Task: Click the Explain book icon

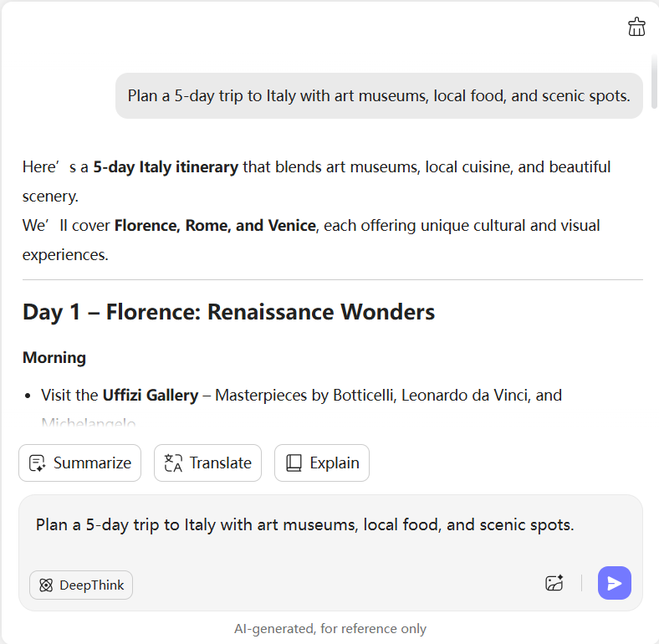Action: pos(294,463)
